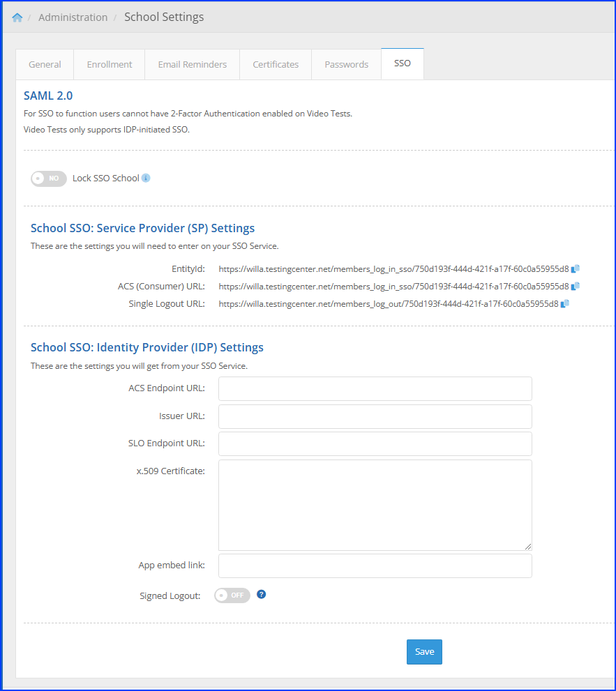
Task: Open the General tab
Action: pos(45,64)
